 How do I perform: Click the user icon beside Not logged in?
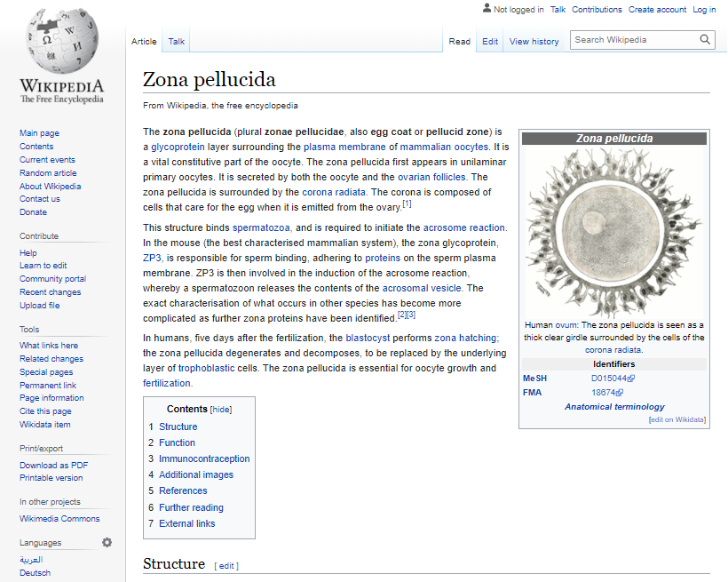coord(487,8)
